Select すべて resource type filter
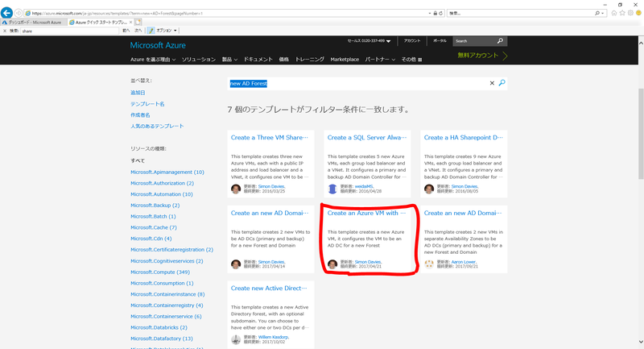Screen dimensions: 644x349 pos(138,160)
